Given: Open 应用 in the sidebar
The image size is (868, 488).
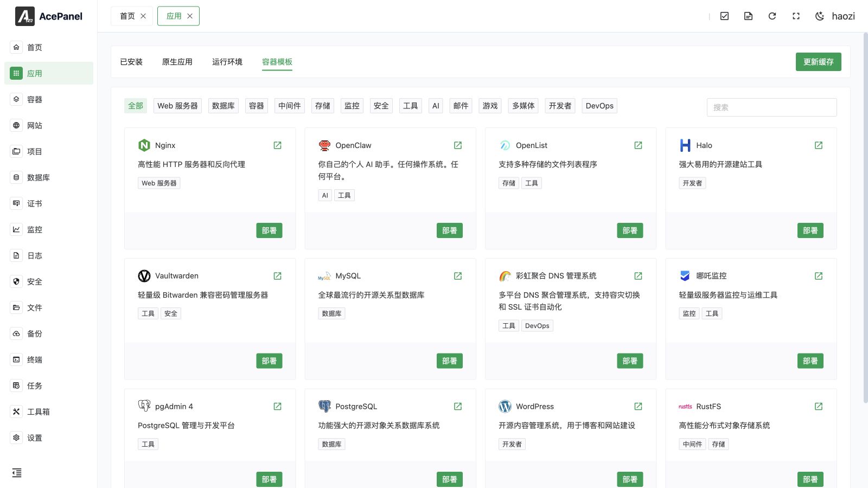Looking at the screenshot, I should 49,73.
